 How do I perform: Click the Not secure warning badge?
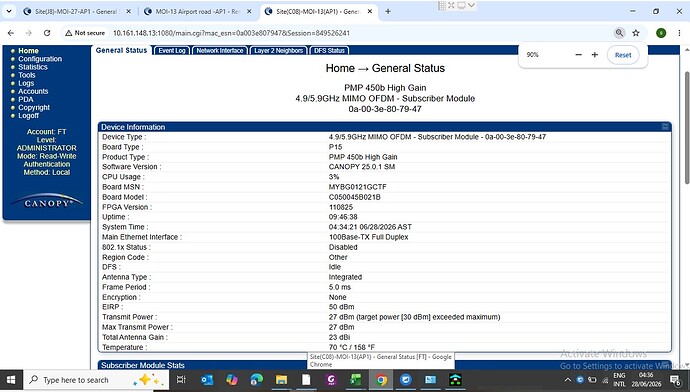[85, 33]
